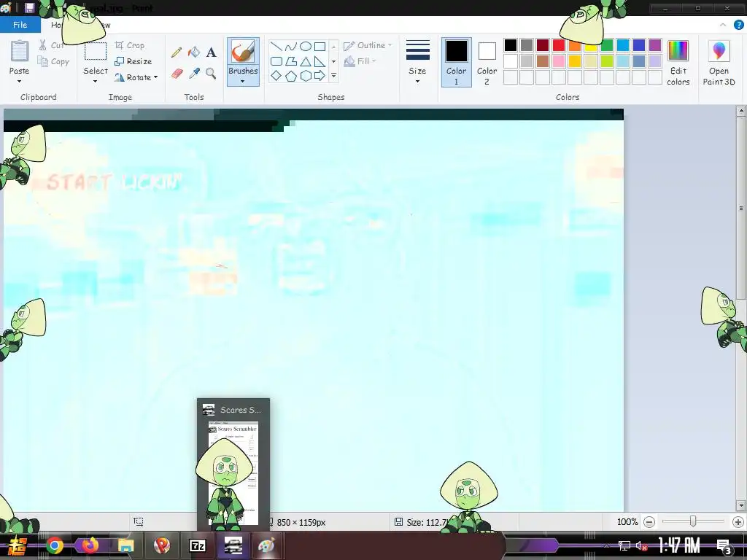Image resolution: width=747 pixels, height=560 pixels.
Task: Click the volume icon in system tray
Action: pos(642,545)
